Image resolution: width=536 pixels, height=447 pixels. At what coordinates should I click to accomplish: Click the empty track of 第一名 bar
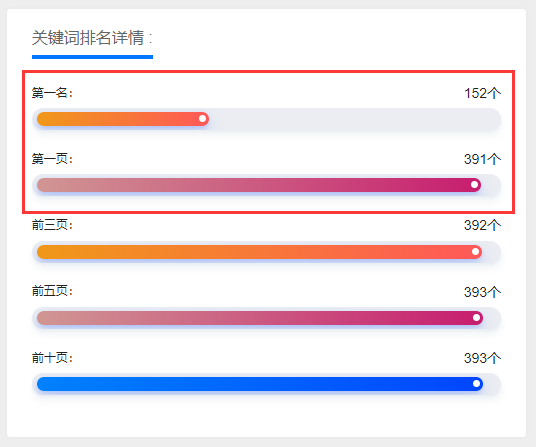click(355, 119)
